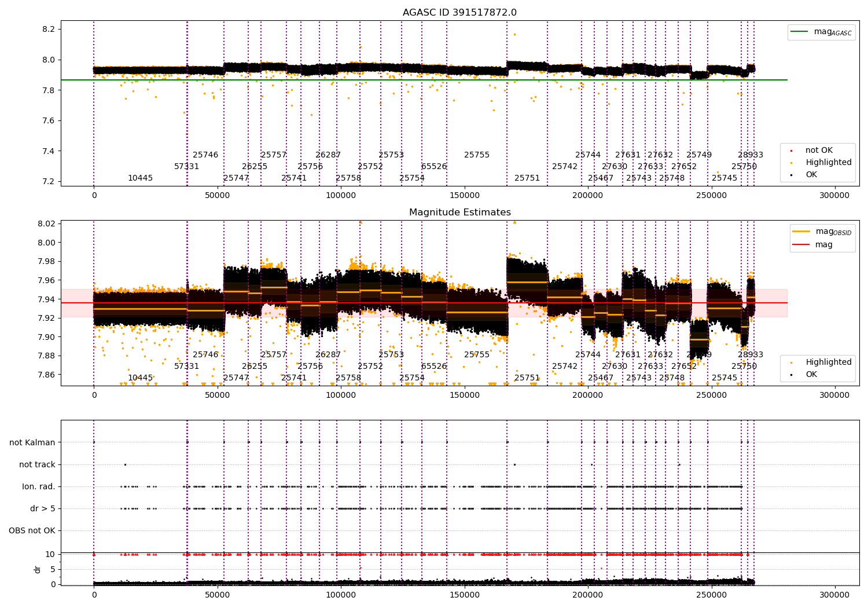Click the mag OBSID legend entry

pos(822,232)
